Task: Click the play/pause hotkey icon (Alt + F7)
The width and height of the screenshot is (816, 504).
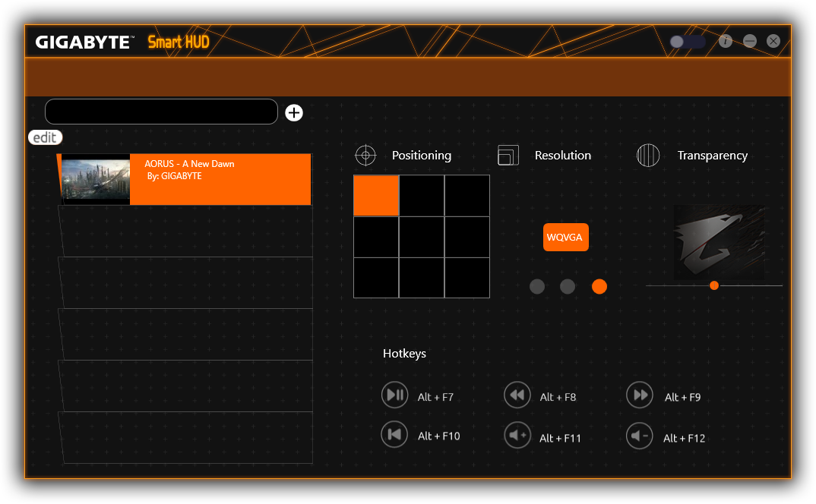Action: [x=394, y=395]
